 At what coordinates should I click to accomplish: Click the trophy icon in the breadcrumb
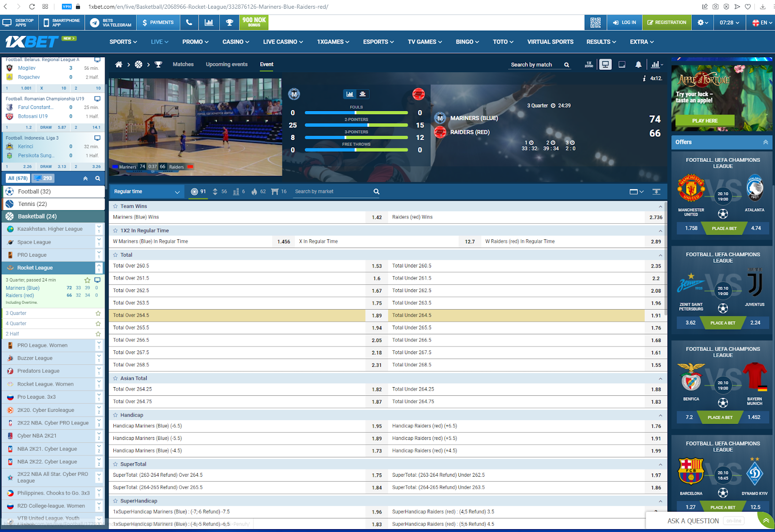158,64
